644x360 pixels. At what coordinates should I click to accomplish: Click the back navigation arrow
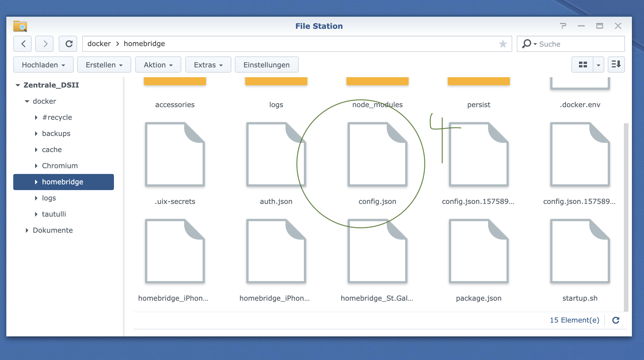pos(23,44)
